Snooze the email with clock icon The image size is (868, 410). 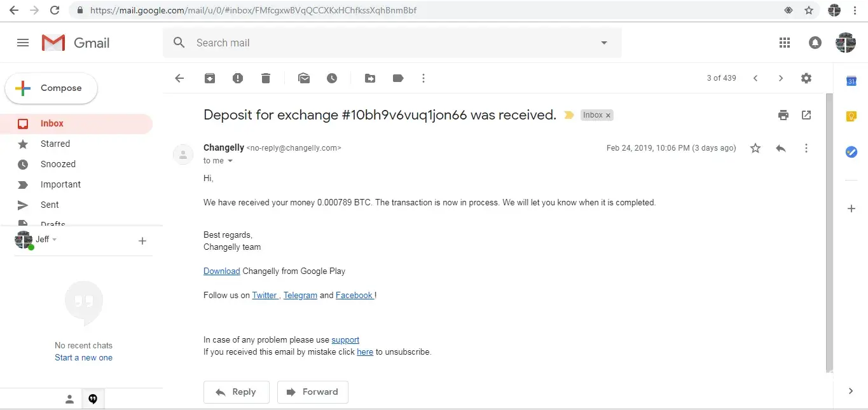[x=332, y=78]
